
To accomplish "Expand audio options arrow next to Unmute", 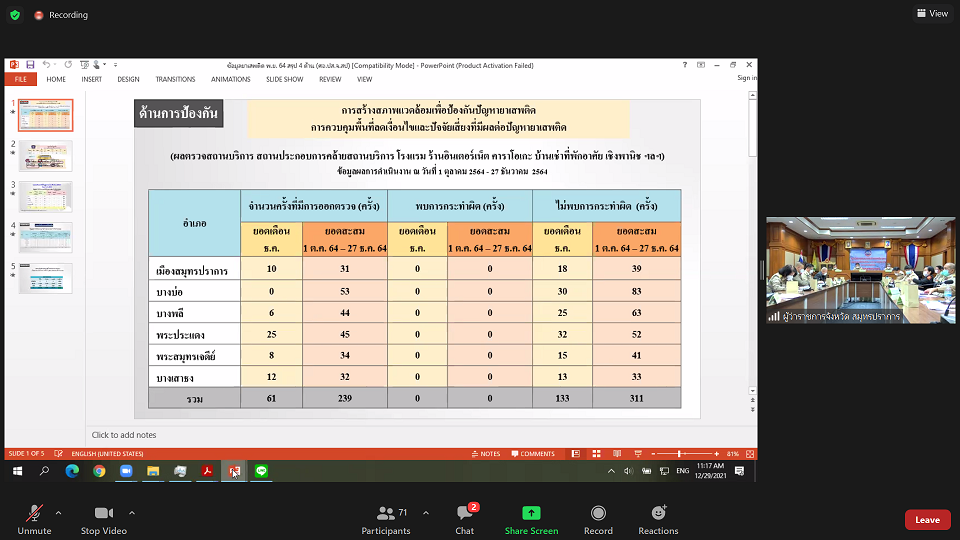I will point(58,513).
